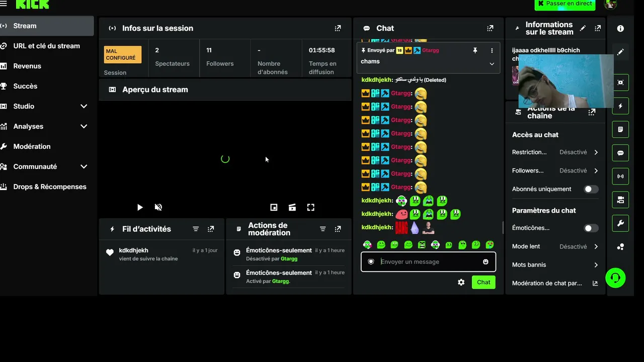644x362 pixels.
Task: Click the chat panel scrollbar
Action: (503, 228)
